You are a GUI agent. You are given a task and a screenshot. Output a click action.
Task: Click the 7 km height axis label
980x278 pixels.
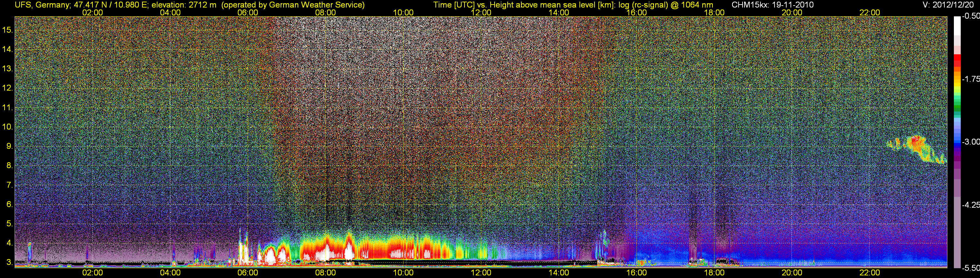[x=9, y=185]
